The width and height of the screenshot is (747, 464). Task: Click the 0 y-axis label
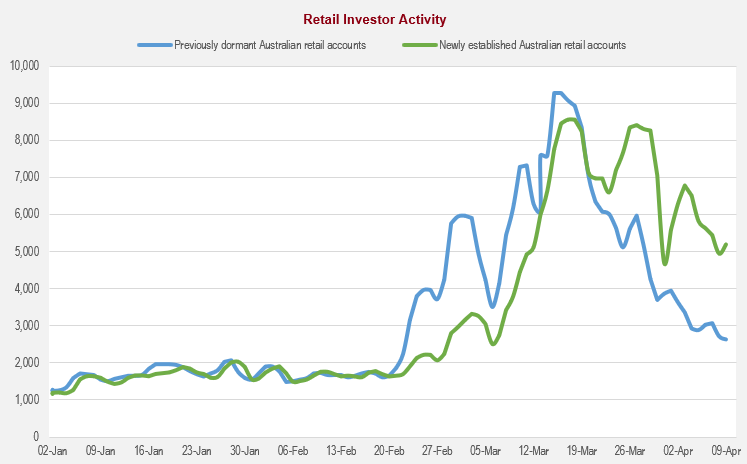point(34,437)
